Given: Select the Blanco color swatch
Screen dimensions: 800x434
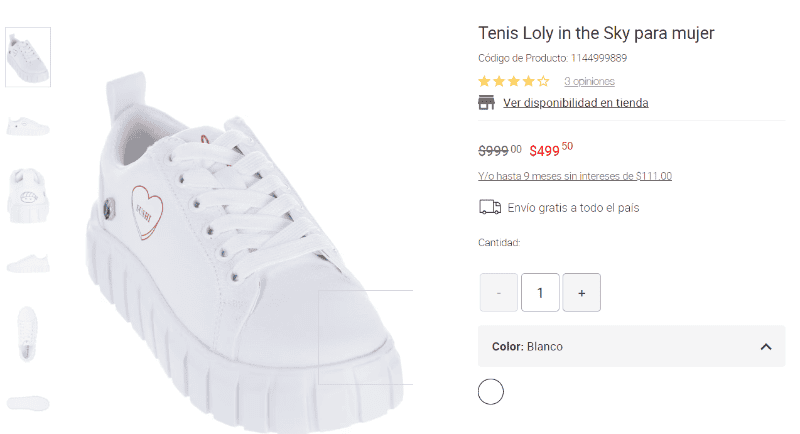Looking at the screenshot, I should point(490,392).
